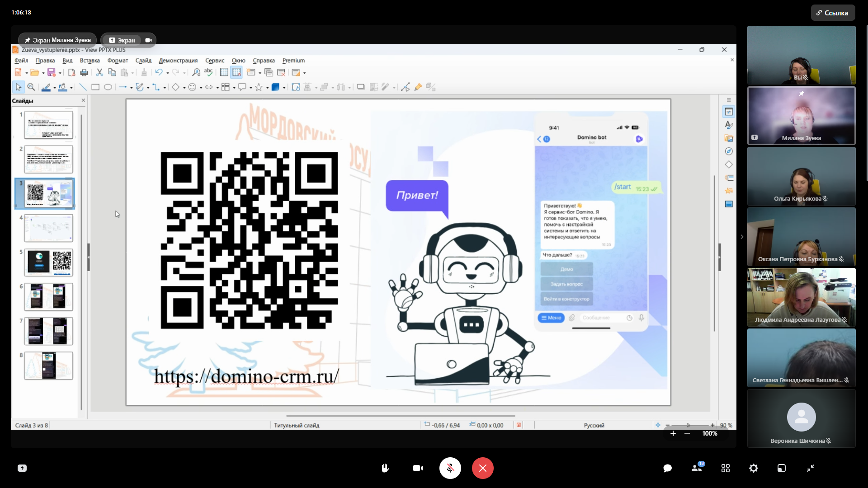The image size is (868, 488).
Task: Open the Вставка menu
Action: (90, 61)
